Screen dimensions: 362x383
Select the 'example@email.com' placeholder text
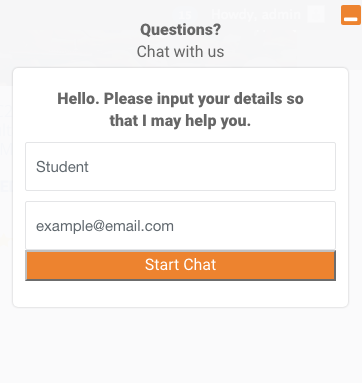105,226
